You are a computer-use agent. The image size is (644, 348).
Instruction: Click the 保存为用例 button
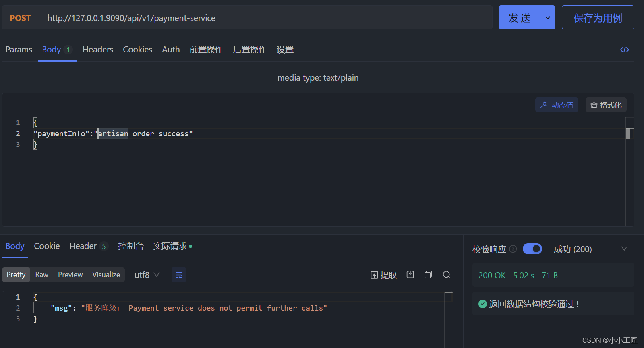pos(598,17)
